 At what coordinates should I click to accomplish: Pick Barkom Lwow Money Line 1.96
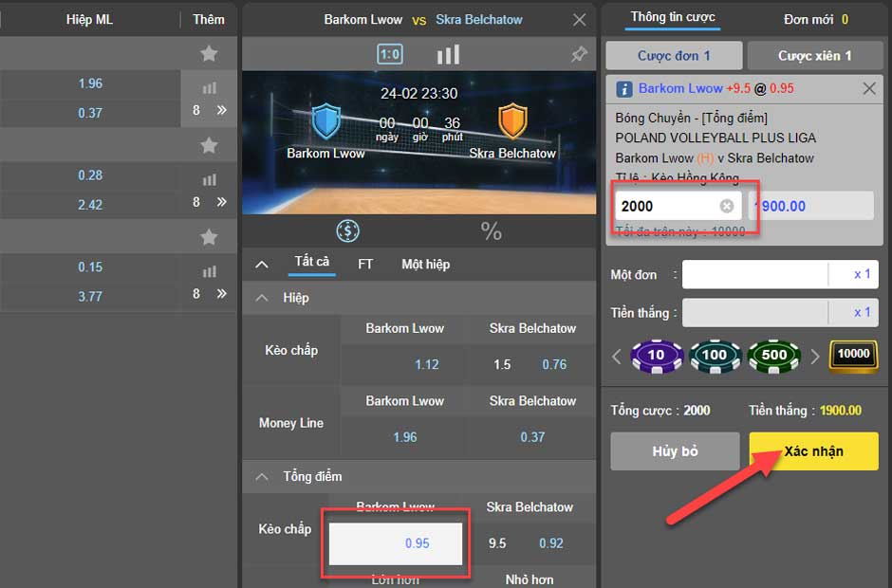click(x=404, y=437)
